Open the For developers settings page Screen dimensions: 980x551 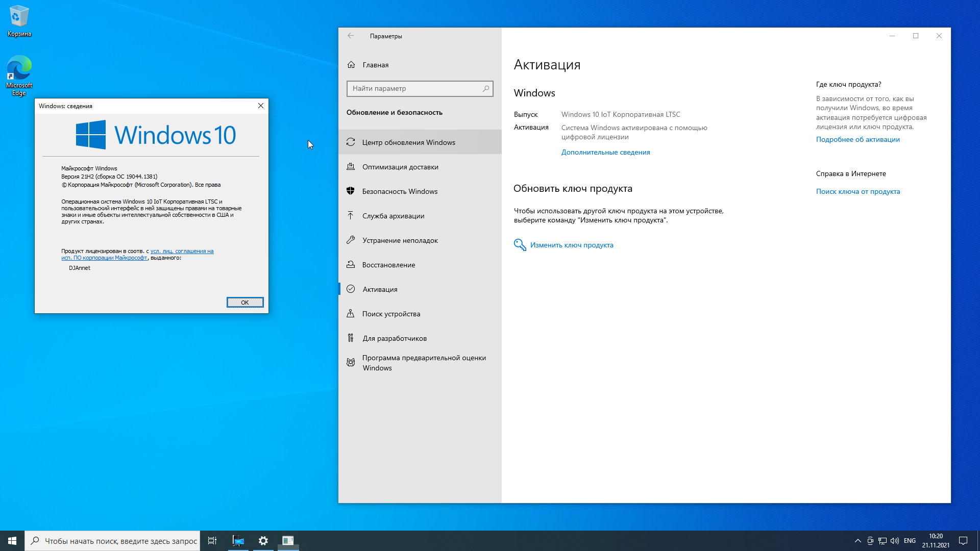(394, 338)
